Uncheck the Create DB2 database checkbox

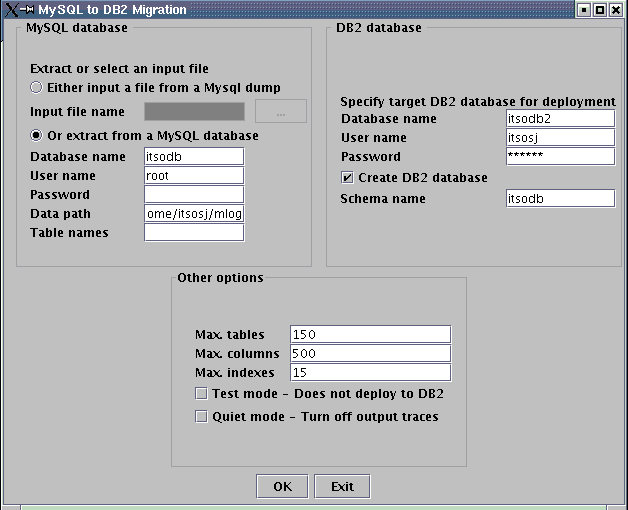pyautogui.click(x=347, y=178)
